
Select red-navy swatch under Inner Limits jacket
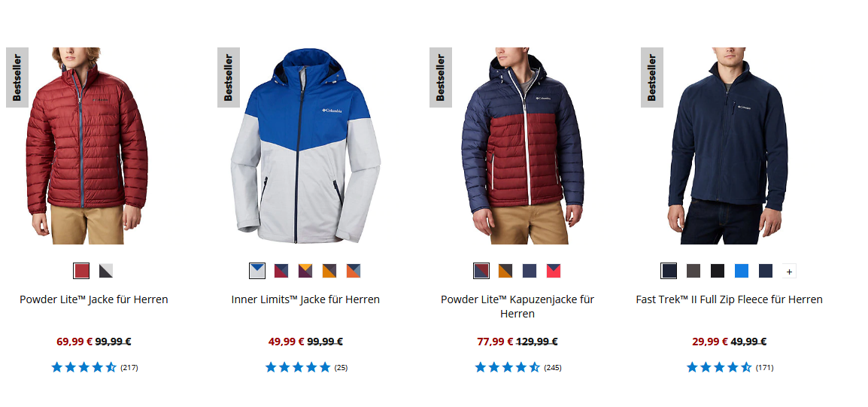tap(281, 271)
